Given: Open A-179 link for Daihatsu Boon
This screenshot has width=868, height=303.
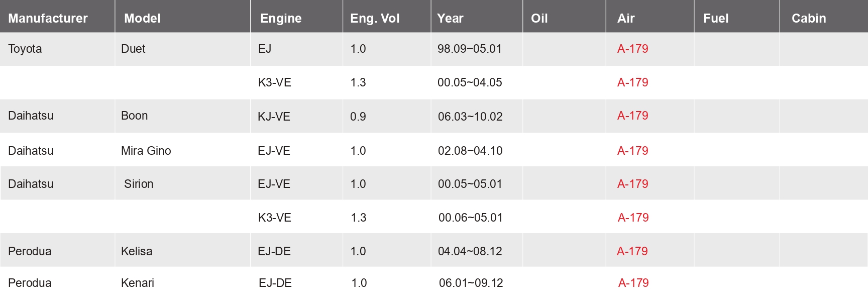Looking at the screenshot, I should pos(632,116).
